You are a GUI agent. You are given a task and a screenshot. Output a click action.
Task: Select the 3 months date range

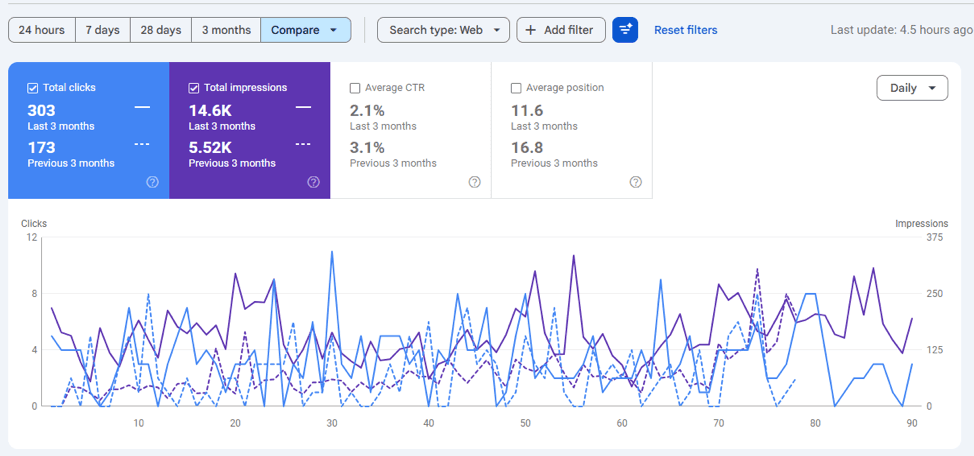226,30
